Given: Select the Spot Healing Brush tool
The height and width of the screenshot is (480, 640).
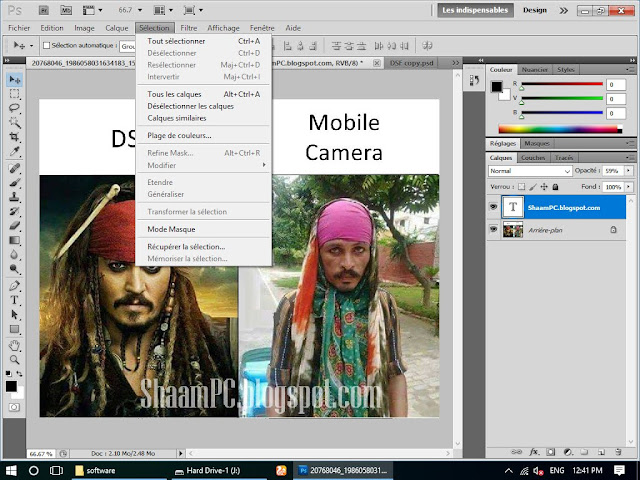Looking at the screenshot, I should (x=14, y=168).
